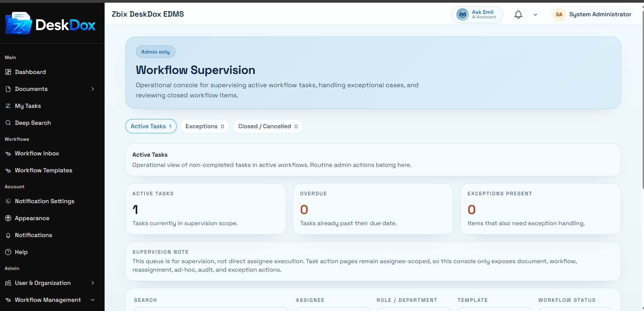Click the SA user avatar
The height and width of the screenshot is (311, 644).
(559, 15)
